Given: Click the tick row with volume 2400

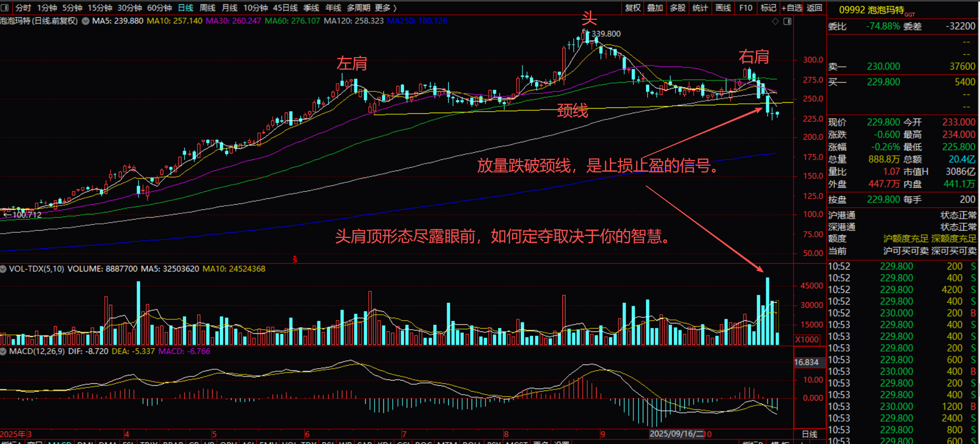Looking at the screenshot, I should pyautogui.click(x=903, y=419).
